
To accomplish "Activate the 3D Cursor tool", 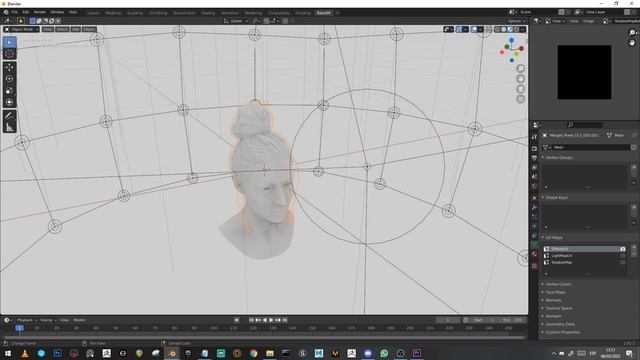I will pos(10,54).
